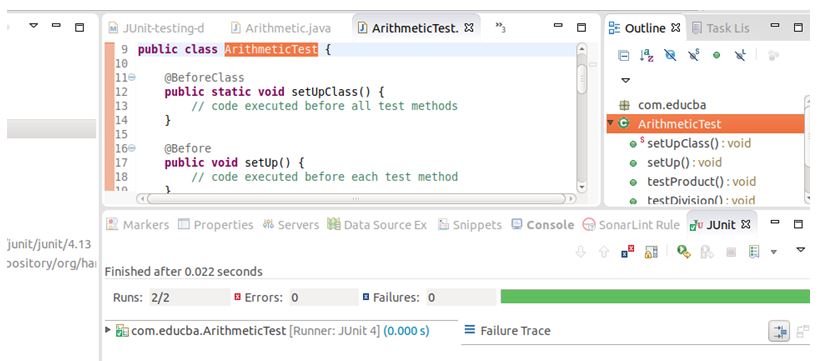Toggle Filter Stack Trace in Failure Trace
Screen dimensions: 830x361
point(779,331)
